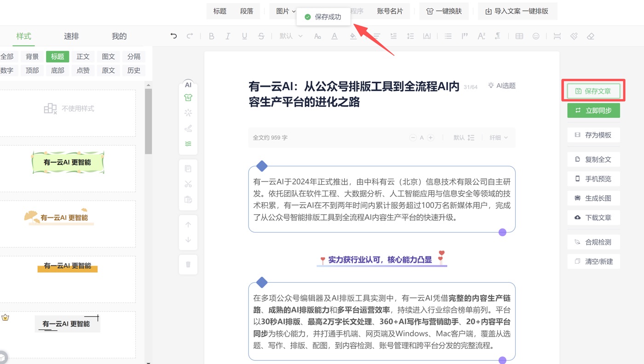Click the 手机预览 button

click(593, 179)
